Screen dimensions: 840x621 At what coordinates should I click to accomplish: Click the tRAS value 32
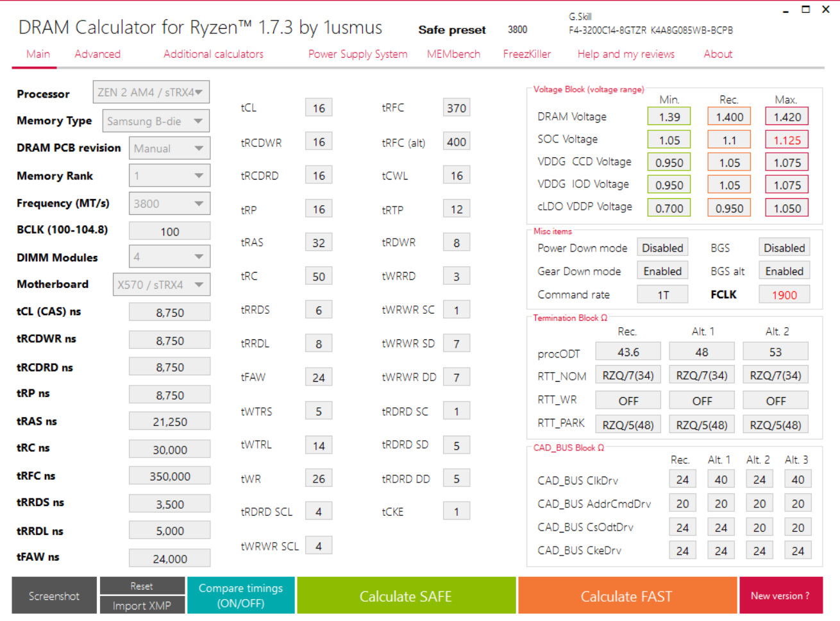pyautogui.click(x=319, y=242)
